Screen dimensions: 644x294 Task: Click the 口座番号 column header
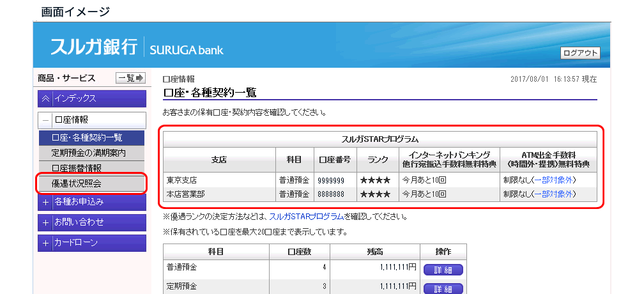click(x=335, y=160)
